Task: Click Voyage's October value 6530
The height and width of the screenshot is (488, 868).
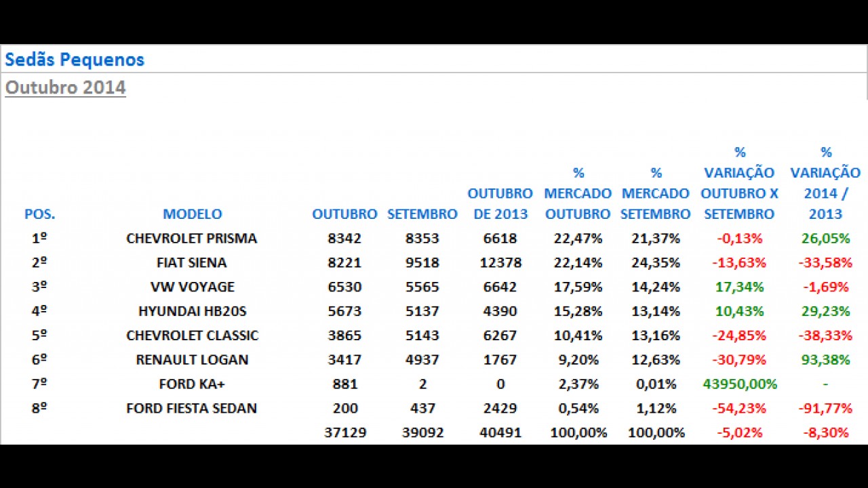Action: pyautogui.click(x=344, y=287)
